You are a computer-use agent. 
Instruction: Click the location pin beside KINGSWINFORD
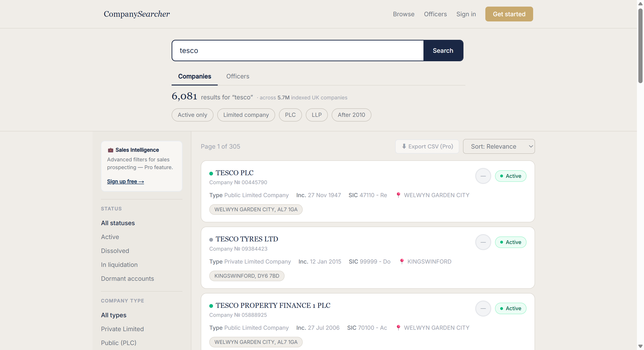click(x=402, y=261)
